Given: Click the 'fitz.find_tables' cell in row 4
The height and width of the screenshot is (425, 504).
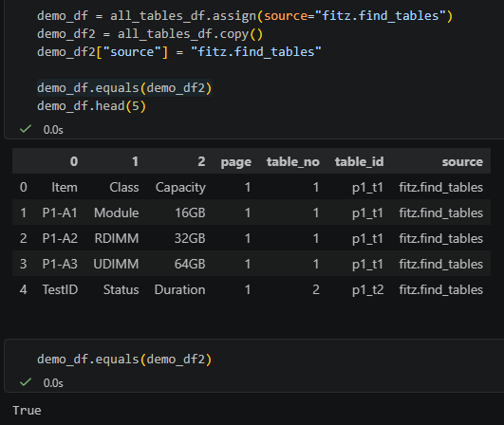Looking at the screenshot, I should tap(441, 289).
